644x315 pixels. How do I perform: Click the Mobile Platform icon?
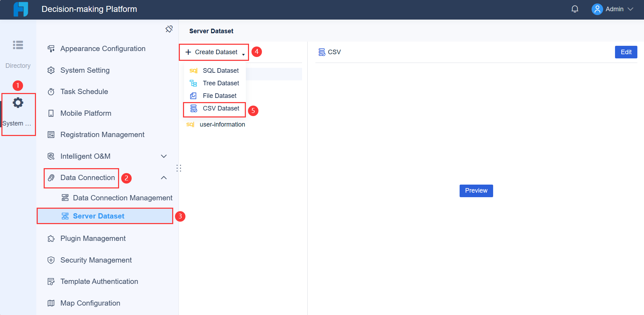point(51,113)
